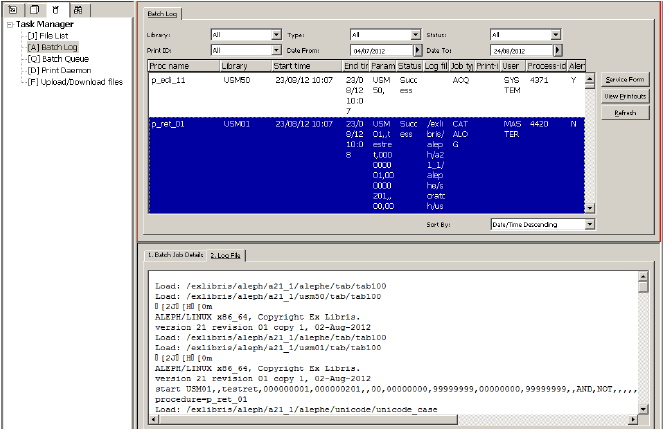Open [Q] Batch Queue tree item
This screenshot has height=434, width=664.
coord(58,59)
